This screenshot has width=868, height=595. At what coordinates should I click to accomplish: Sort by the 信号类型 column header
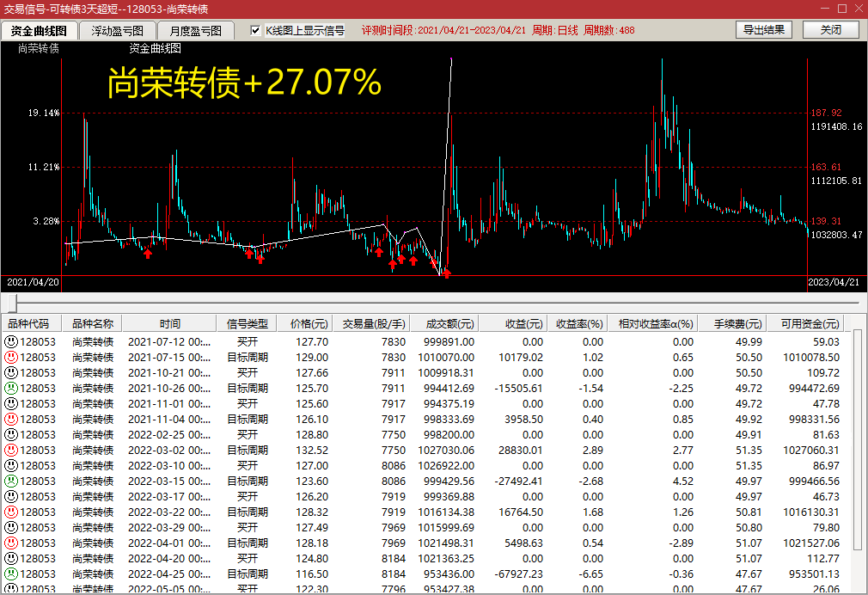click(x=247, y=324)
